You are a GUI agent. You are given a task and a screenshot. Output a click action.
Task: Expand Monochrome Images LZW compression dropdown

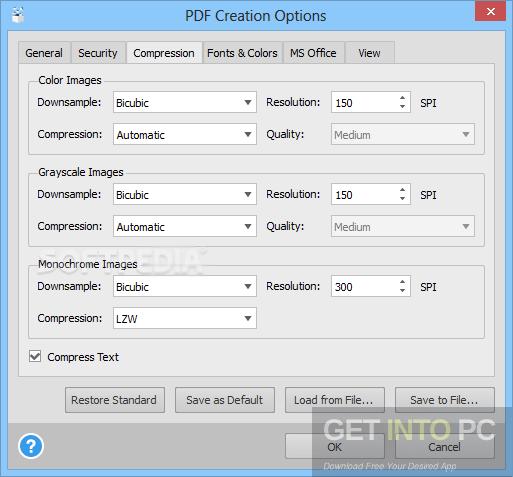[x=185, y=318]
